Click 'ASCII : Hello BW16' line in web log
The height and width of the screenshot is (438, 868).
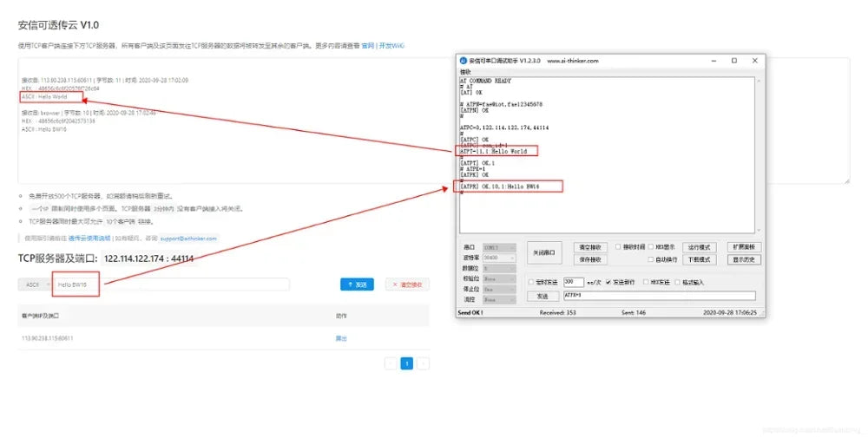pos(43,129)
